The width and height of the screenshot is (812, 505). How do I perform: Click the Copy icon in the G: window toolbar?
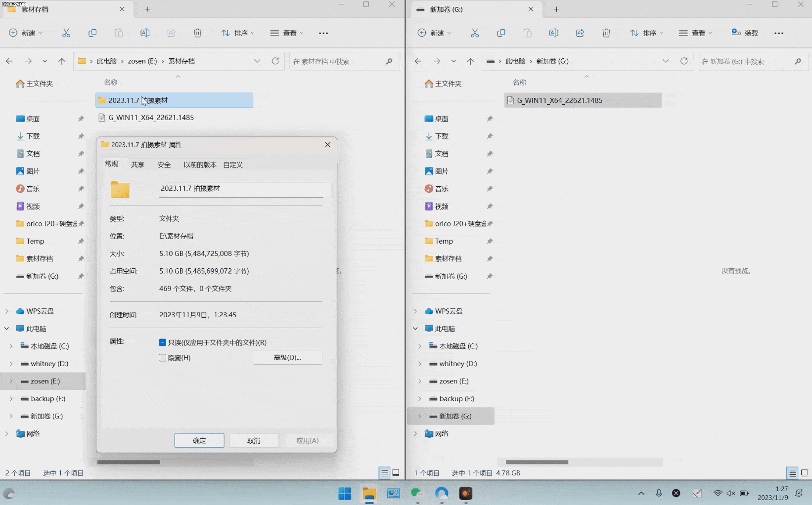click(x=501, y=33)
